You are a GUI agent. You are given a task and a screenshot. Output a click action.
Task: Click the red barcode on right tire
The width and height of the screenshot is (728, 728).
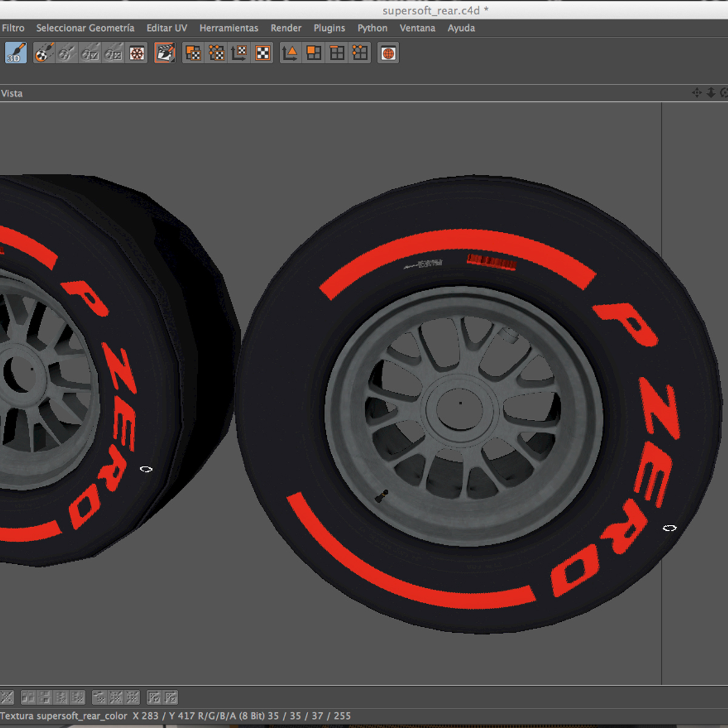(491, 261)
